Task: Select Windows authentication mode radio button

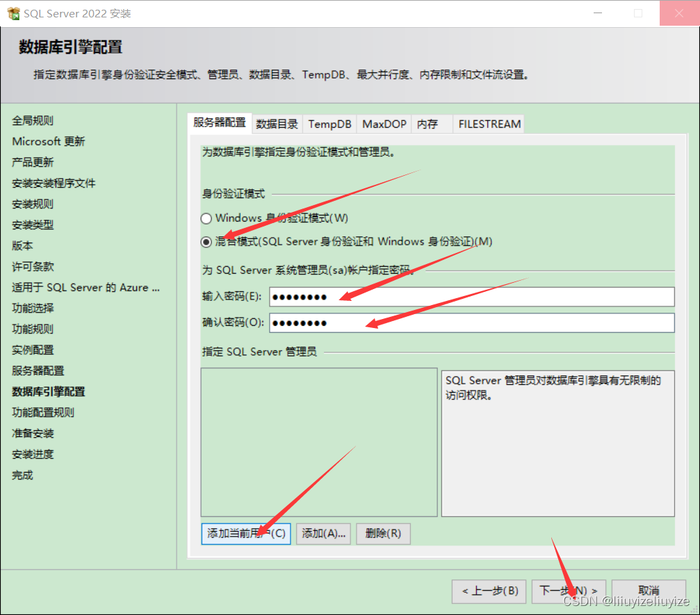Action: click(x=206, y=218)
